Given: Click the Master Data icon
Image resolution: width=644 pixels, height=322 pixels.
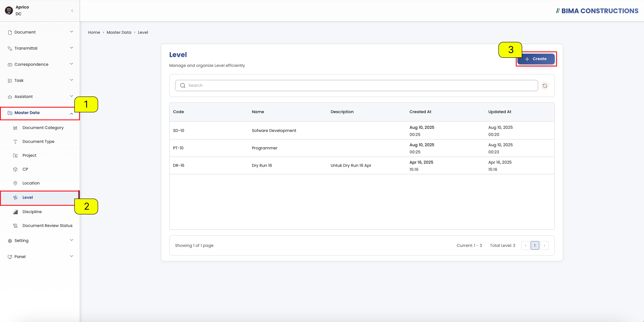Looking at the screenshot, I should [x=10, y=113].
